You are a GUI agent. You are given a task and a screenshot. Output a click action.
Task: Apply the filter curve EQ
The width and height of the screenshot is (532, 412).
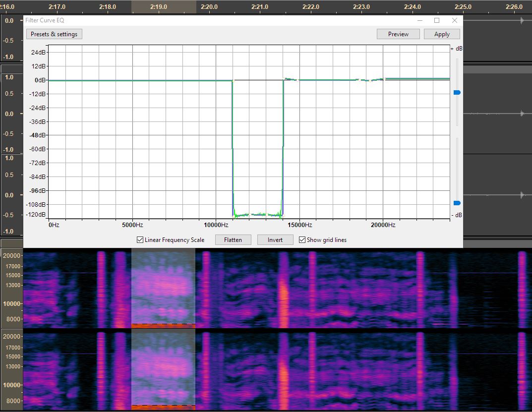[441, 34]
